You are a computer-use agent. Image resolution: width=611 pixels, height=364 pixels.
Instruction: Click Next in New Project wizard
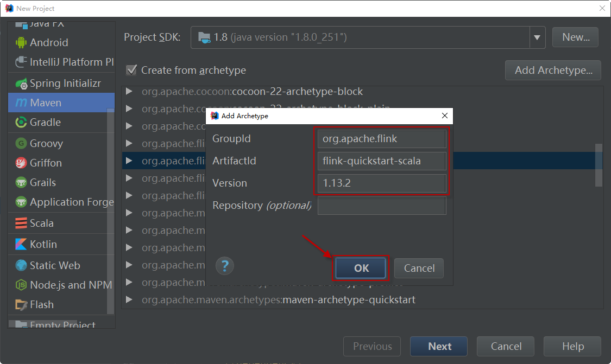pos(439,347)
